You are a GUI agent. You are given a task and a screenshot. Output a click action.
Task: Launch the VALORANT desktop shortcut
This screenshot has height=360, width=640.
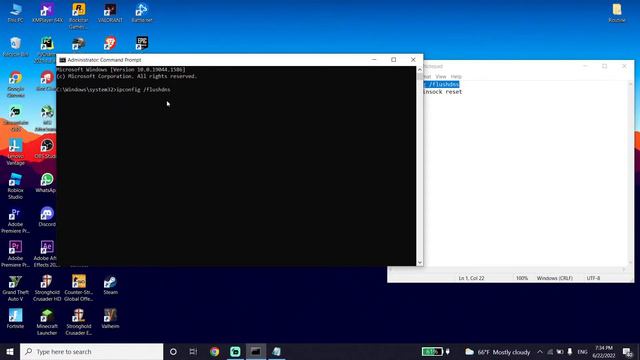pyautogui.click(x=110, y=12)
